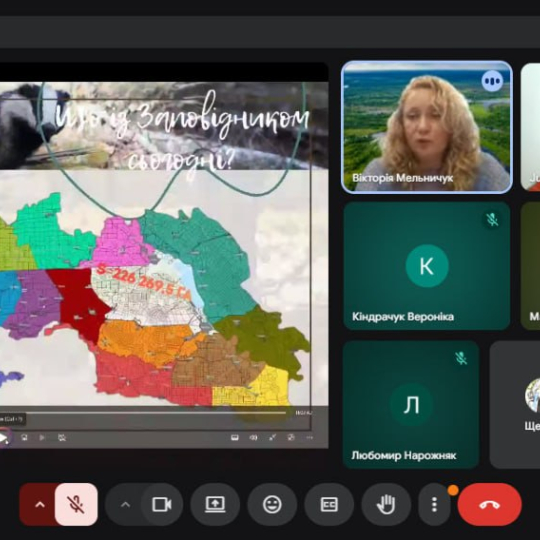Select Вікторія Мельничук video tile
This screenshot has height=540, width=540.
[427, 127]
